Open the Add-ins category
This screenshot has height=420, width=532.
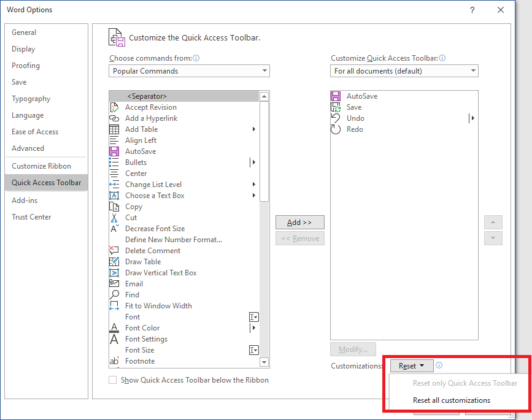click(46, 200)
